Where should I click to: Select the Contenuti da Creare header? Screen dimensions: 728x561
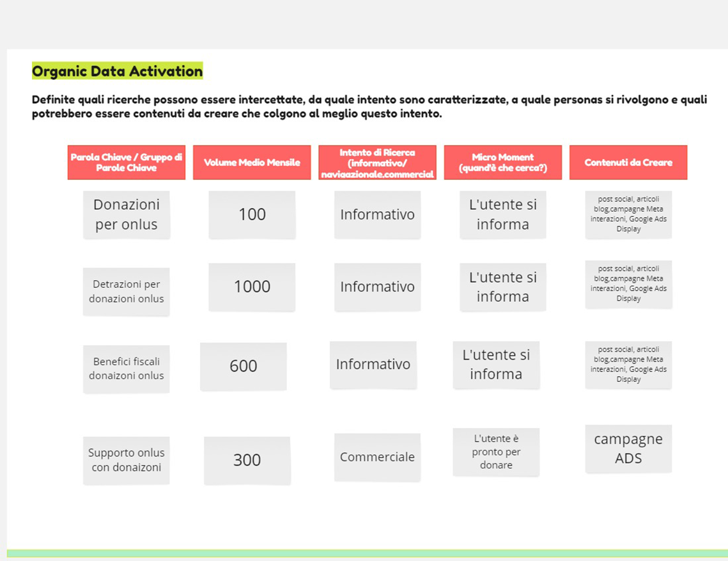click(628, 162)
